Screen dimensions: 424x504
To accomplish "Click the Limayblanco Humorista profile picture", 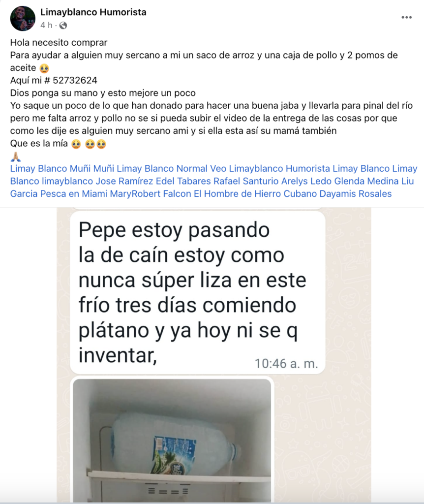I will click(23, 18).
